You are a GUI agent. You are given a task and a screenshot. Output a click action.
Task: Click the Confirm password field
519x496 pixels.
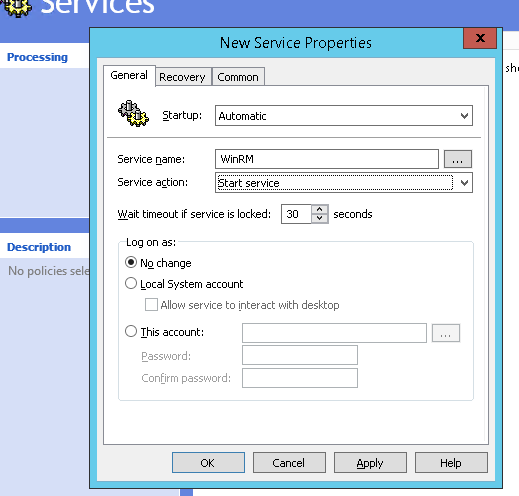point(300,378)
